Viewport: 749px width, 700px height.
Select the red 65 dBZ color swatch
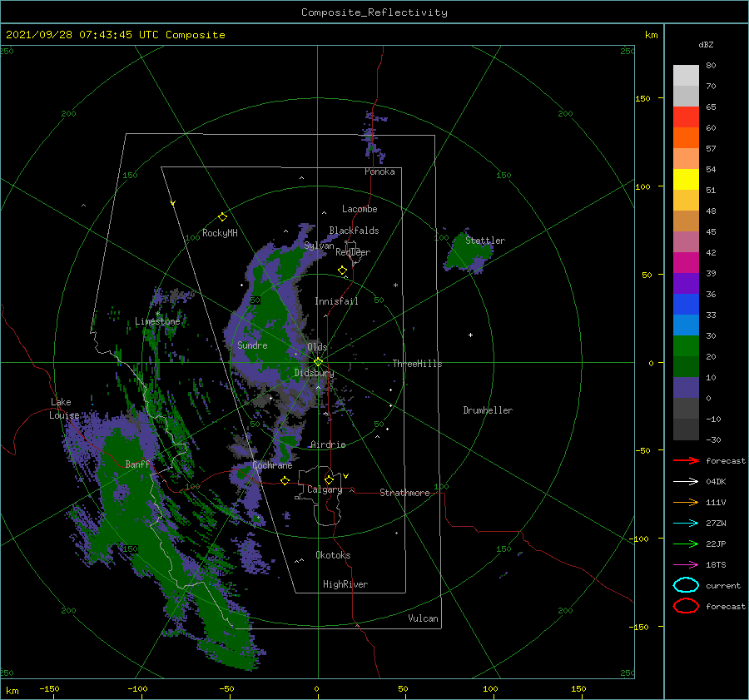[686, 117]
